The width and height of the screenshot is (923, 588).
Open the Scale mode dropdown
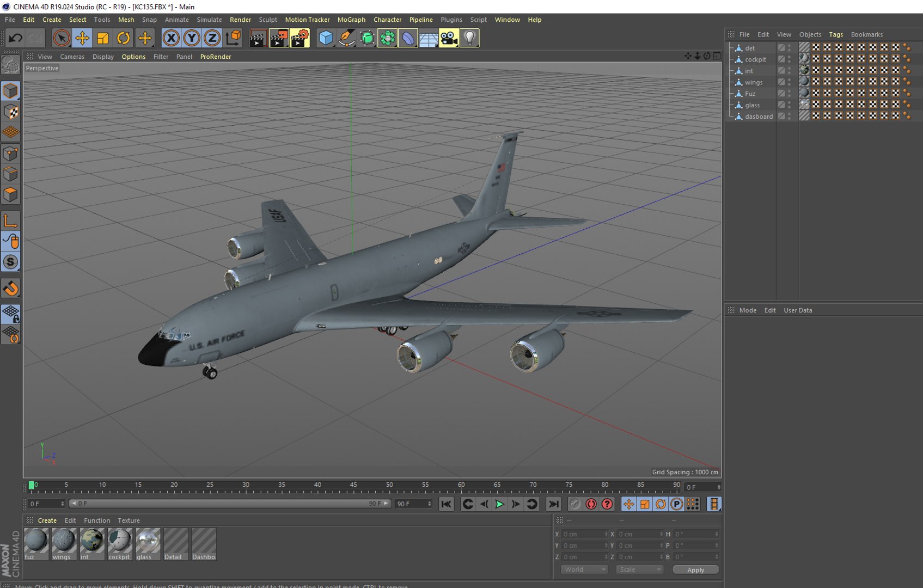[x=639, y=569]
